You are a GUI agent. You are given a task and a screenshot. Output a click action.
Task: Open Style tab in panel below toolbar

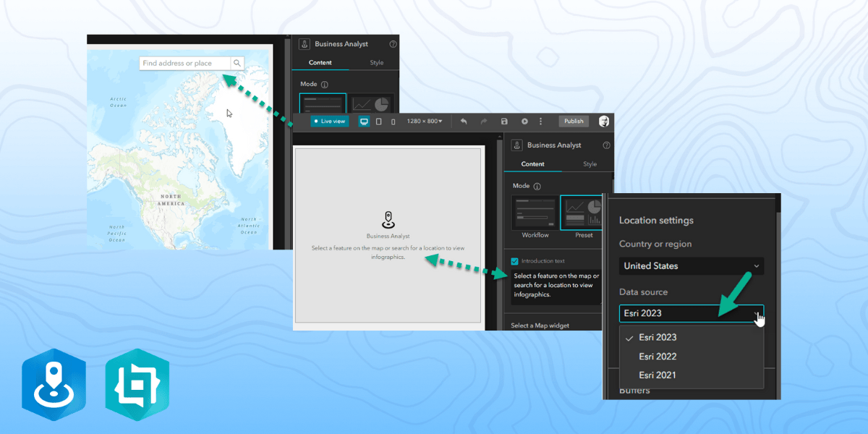590,164
